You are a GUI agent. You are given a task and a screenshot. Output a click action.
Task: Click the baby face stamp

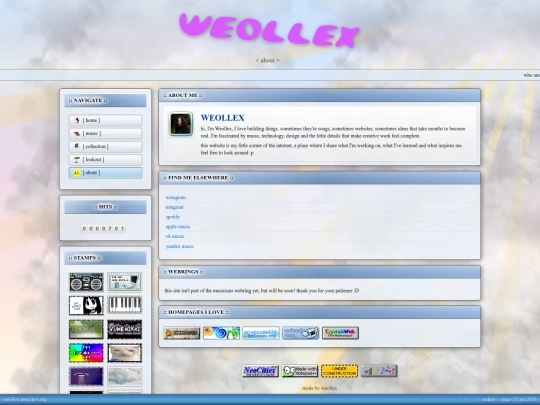pyautogui.click(x=124, y=353)
